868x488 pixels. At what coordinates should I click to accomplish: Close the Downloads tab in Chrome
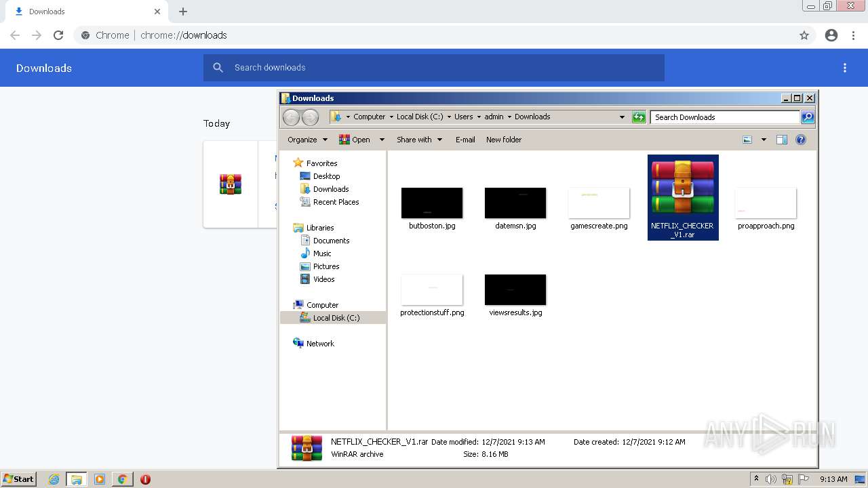(x=157, y=12)
